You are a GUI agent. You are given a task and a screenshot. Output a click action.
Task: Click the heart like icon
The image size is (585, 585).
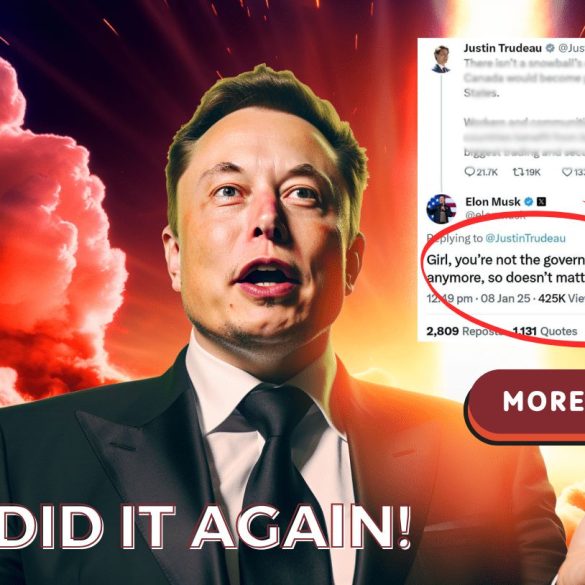point(567,172)
